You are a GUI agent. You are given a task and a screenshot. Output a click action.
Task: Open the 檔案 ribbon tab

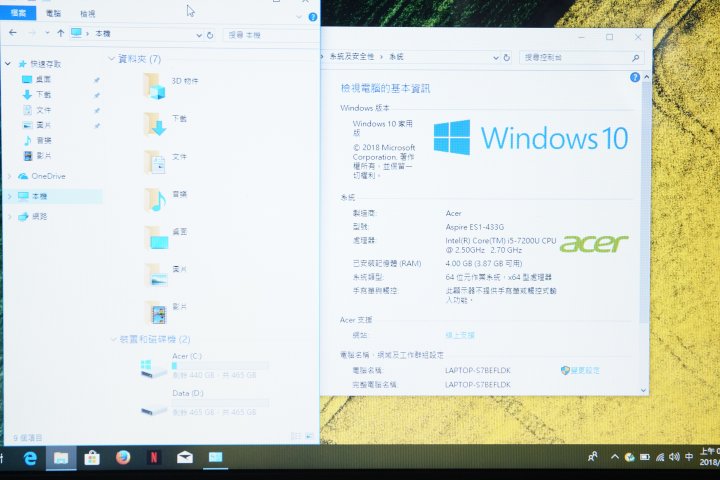[x=18, y=13]
